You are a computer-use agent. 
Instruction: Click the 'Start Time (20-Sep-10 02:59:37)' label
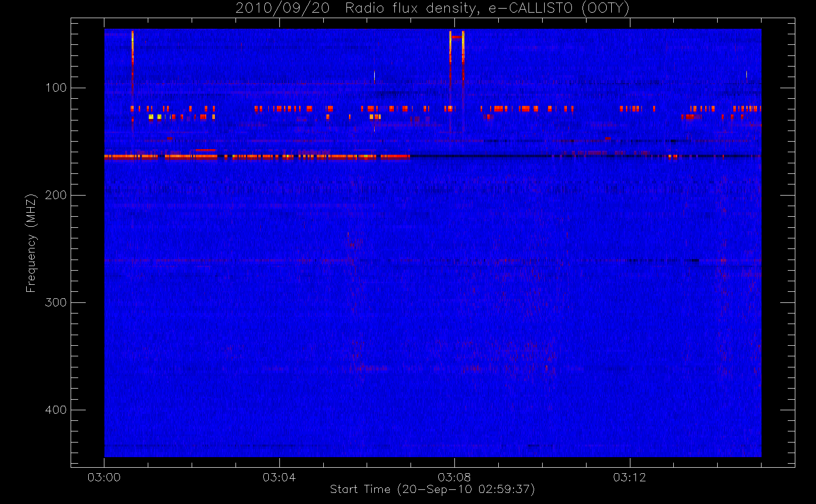[x=432, y=489]
